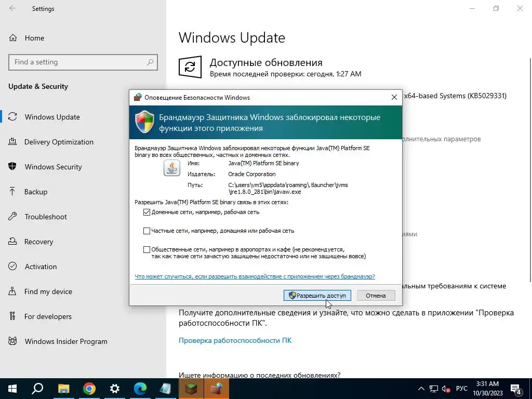Launch Google Chrome from the taskbar
This screenshot has height=399, width=532.
[x=89, y=389]
